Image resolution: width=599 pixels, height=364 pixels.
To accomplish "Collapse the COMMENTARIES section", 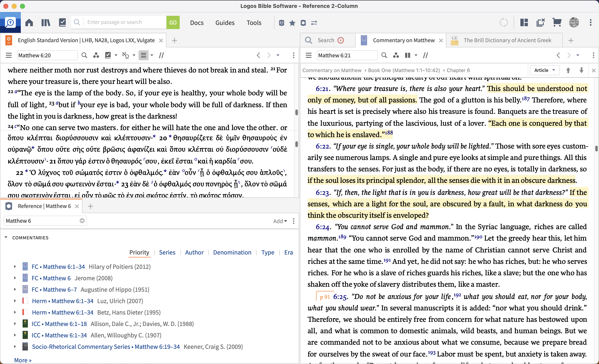I will coord(6,237).
